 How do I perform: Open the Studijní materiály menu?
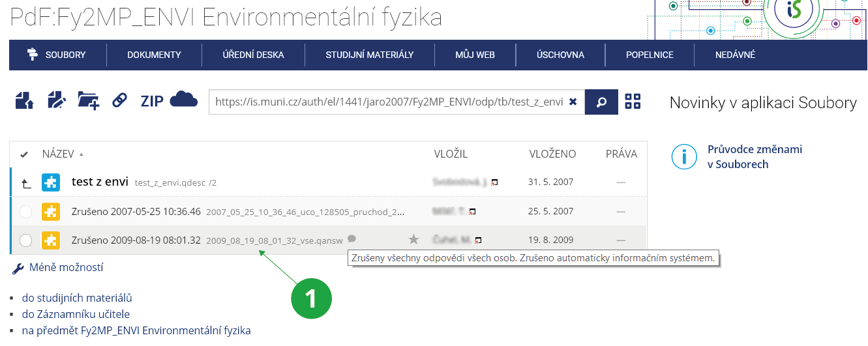pyautogui.click(x=370, y=55)
